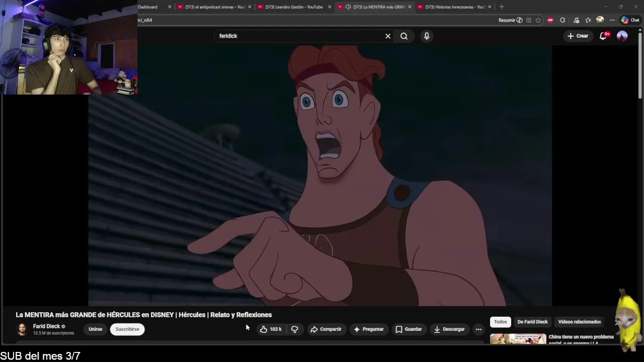Open YouTube notifications bell
This screenshot has height=362, width=644.
point(603,36)
